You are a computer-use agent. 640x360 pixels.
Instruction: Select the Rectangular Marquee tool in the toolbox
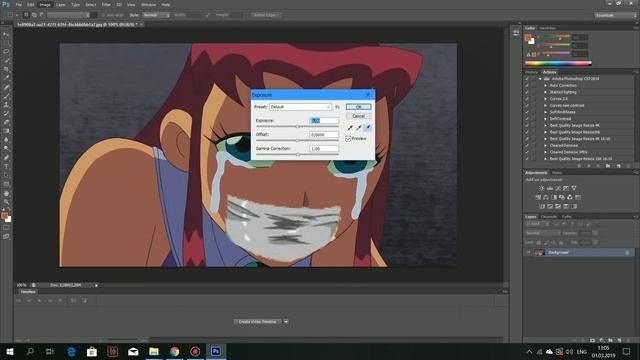6,43
